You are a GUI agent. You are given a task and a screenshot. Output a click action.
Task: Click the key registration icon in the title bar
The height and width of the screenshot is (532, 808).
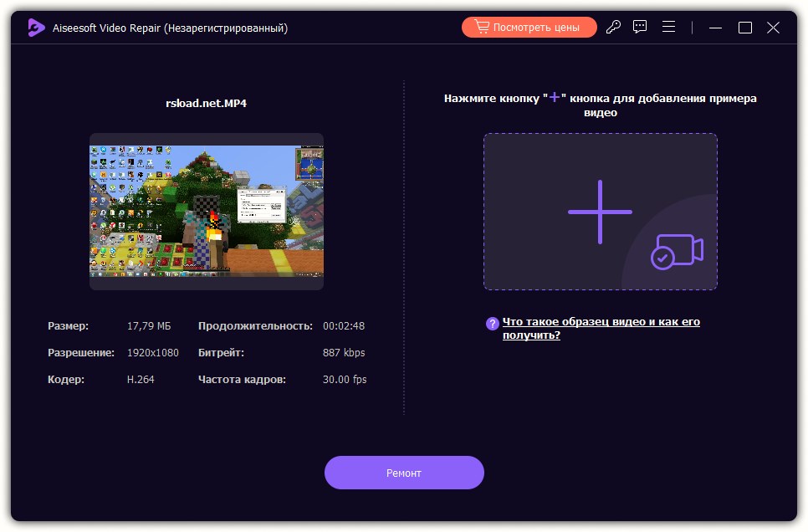coord(613,26)
